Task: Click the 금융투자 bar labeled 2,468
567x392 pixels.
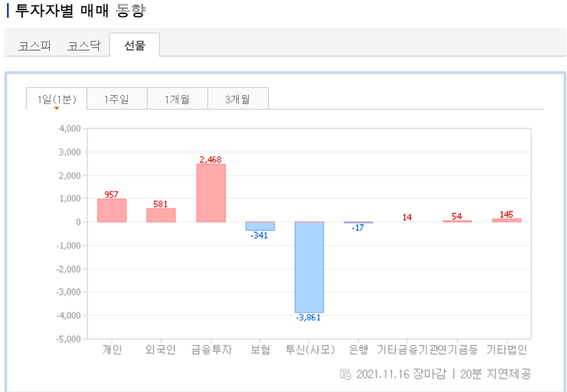Action: [211, 193]
